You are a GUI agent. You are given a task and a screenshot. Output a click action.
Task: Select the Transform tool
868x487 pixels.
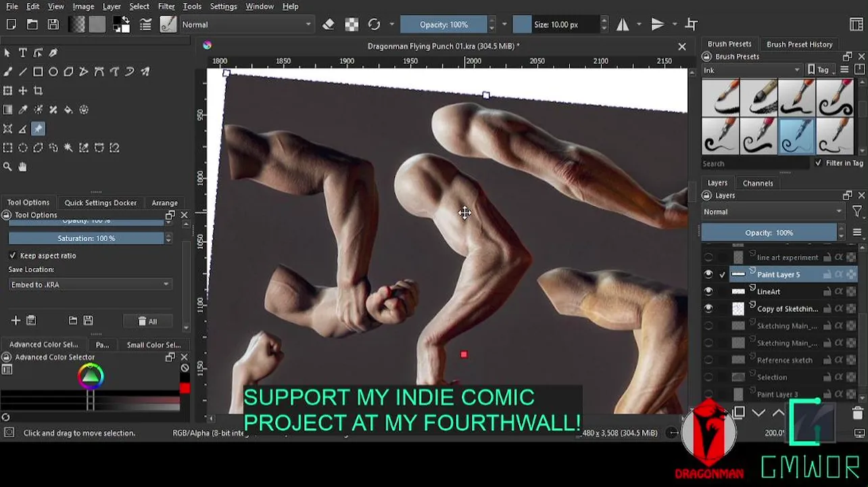click(x=7, y=91)
